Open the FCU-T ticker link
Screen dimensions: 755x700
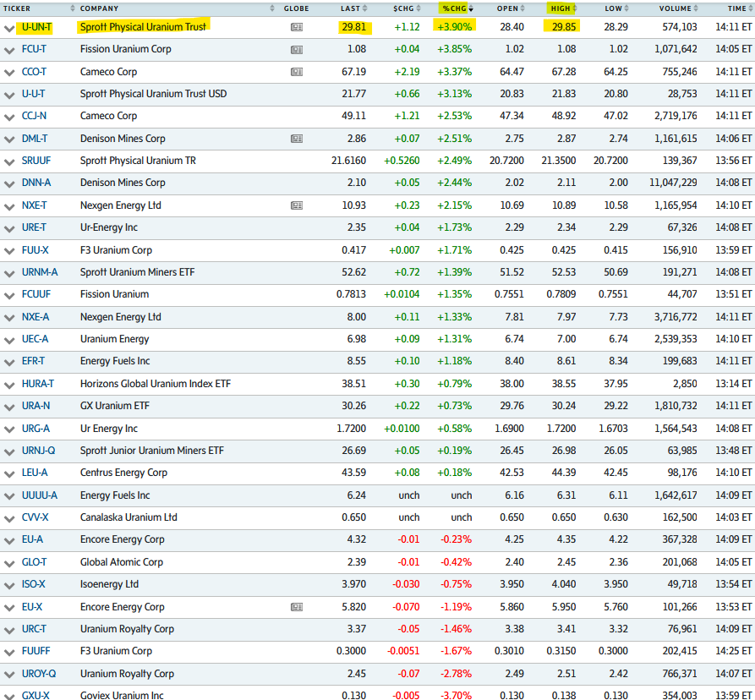pyautogui.click(x=34, y=49)
